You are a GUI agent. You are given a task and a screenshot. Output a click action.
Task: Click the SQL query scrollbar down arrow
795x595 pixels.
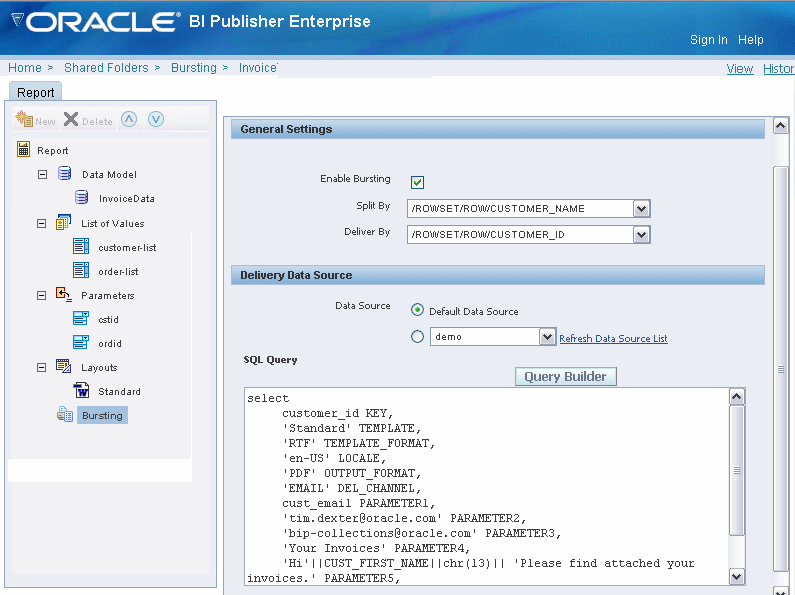[x=737, y=576]
